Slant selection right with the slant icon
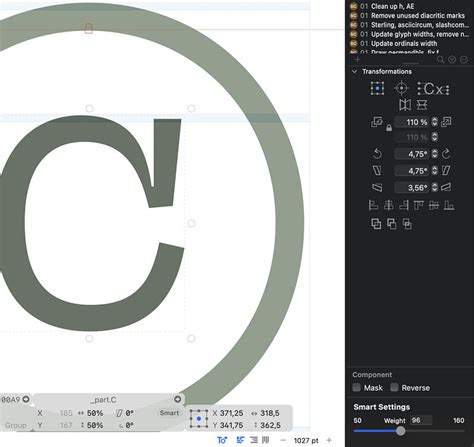This screenshot has height=447, width=474. 446,171
